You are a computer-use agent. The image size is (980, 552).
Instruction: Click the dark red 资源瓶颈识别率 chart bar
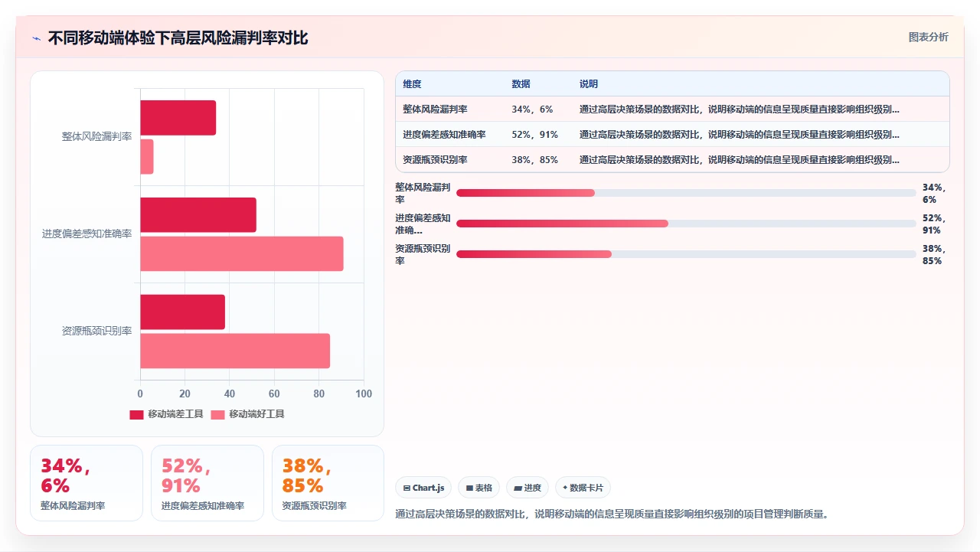click(x=182, y=312)
